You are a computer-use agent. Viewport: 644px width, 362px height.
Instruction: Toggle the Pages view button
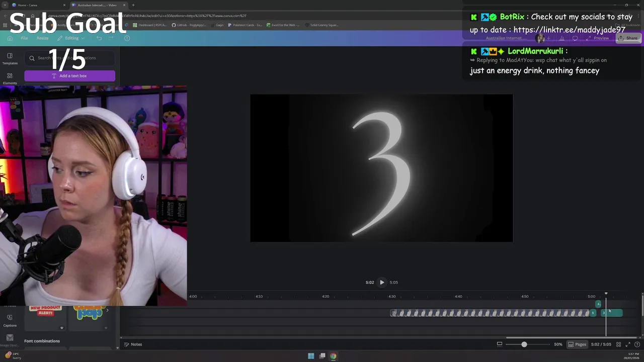pos(577,344)
